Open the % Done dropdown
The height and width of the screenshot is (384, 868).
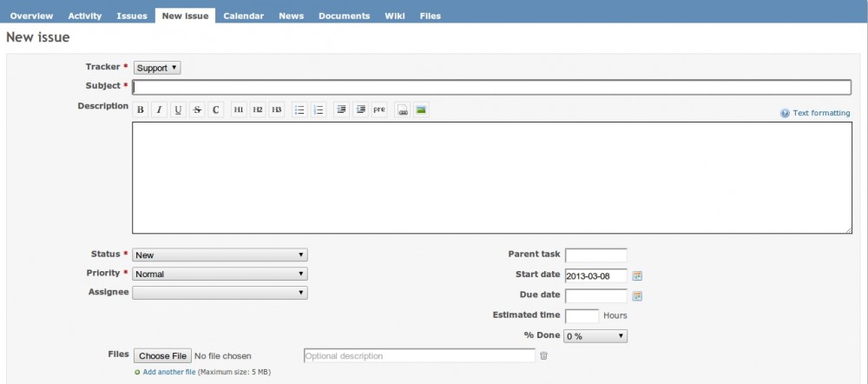tap(595, 335)
